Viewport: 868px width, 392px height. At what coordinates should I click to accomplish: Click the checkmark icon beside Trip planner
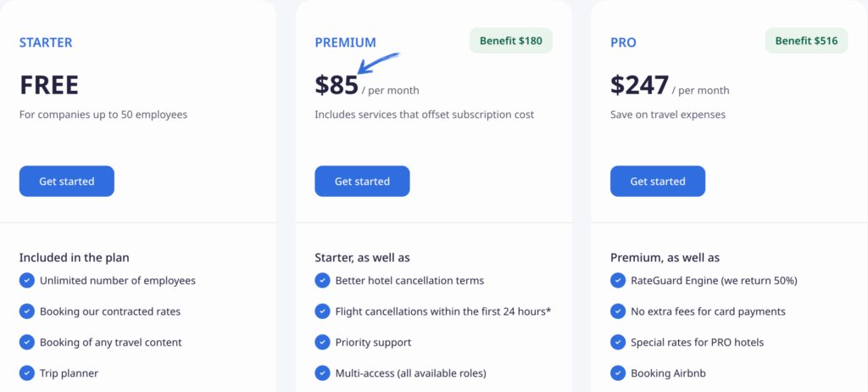point(27,372)
